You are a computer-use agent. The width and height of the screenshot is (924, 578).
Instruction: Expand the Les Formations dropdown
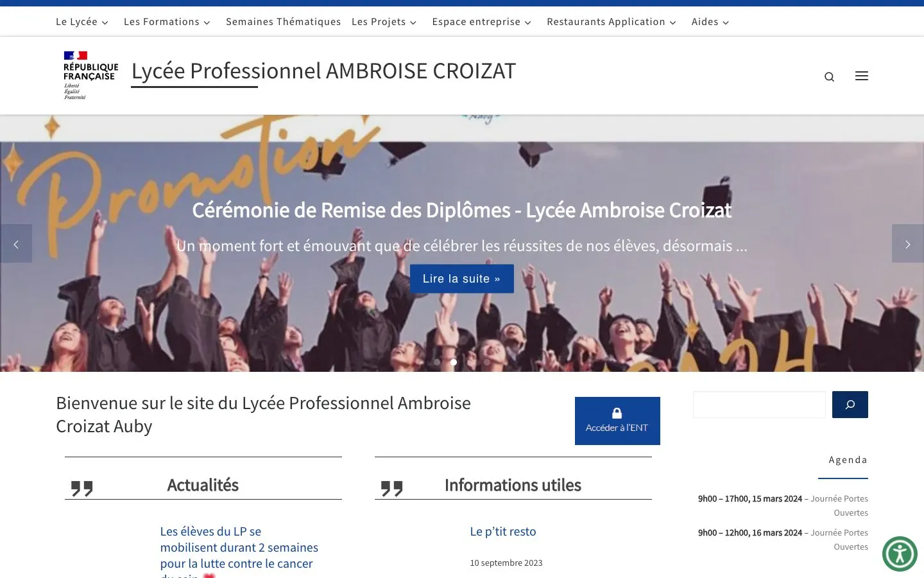coord(167,22)
